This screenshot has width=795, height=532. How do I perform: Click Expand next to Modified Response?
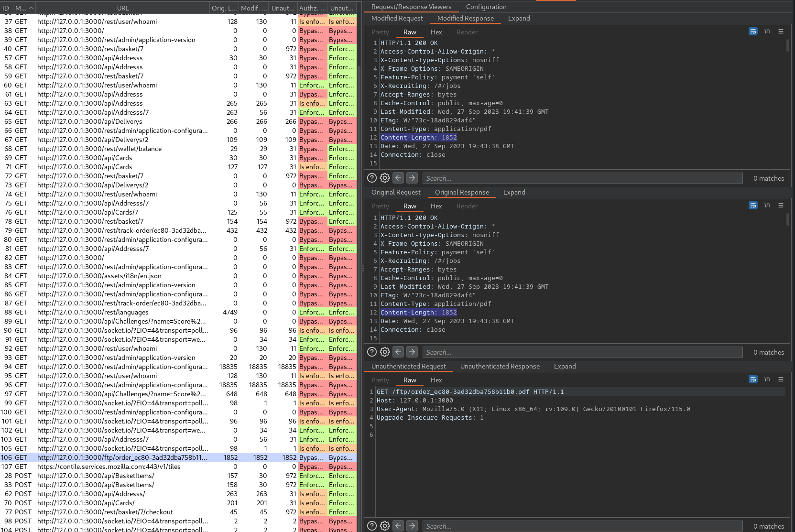519,18
